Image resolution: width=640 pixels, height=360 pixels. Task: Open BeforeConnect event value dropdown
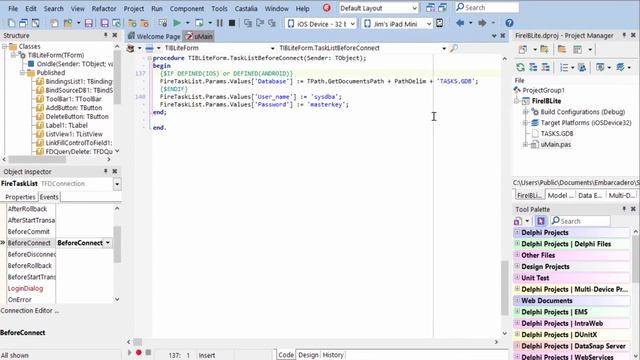pyautogui.click(x=108, y=243)
